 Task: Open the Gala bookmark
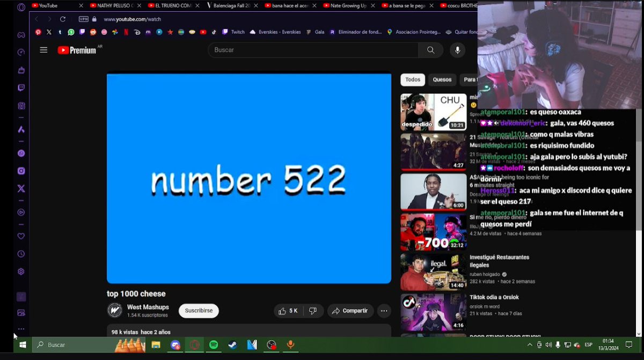coord(316,32)
